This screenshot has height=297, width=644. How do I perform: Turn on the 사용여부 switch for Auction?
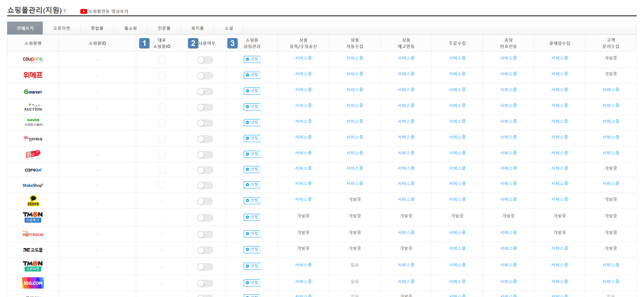205,108
